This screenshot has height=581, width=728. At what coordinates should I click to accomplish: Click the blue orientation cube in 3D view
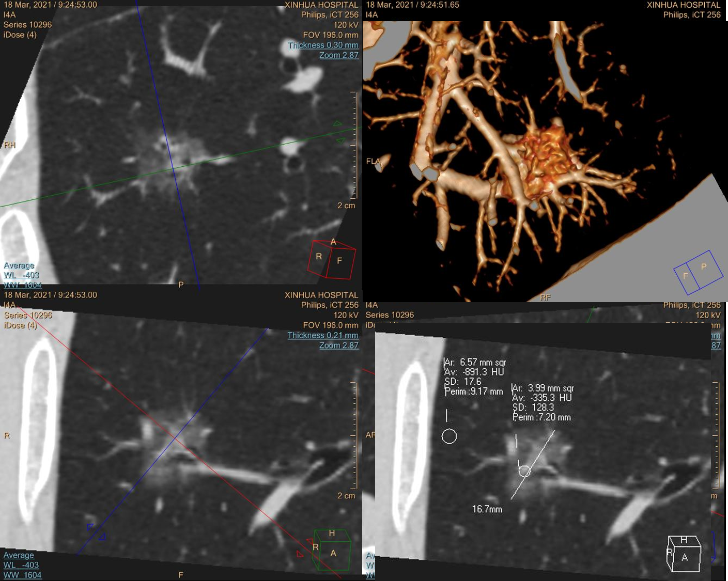(x=698, y=273)
